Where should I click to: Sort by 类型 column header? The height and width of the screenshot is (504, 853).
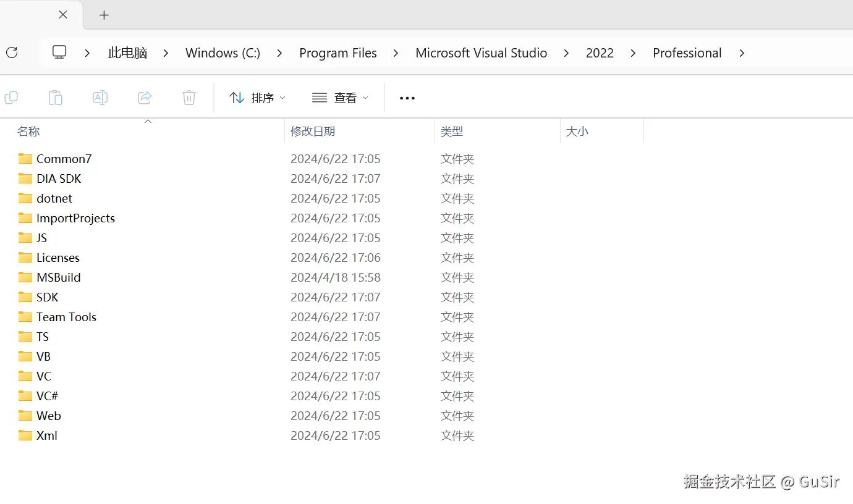point(452,131)
